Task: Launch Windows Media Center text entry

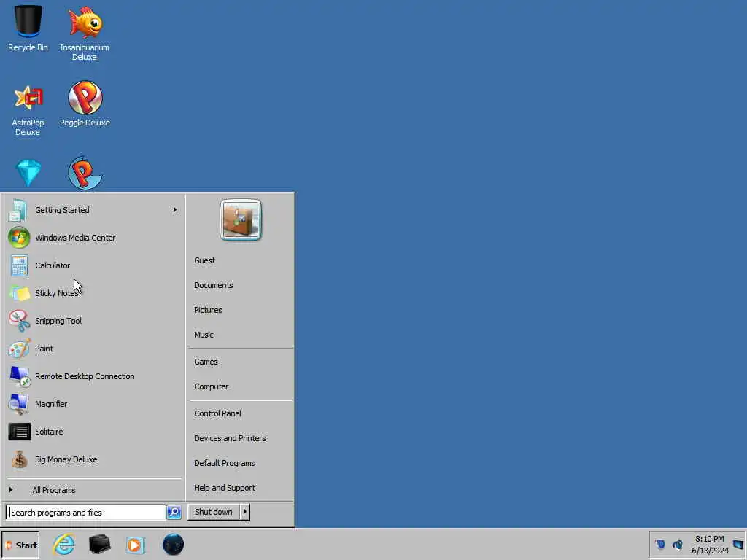Action: (x=75, y=238)
